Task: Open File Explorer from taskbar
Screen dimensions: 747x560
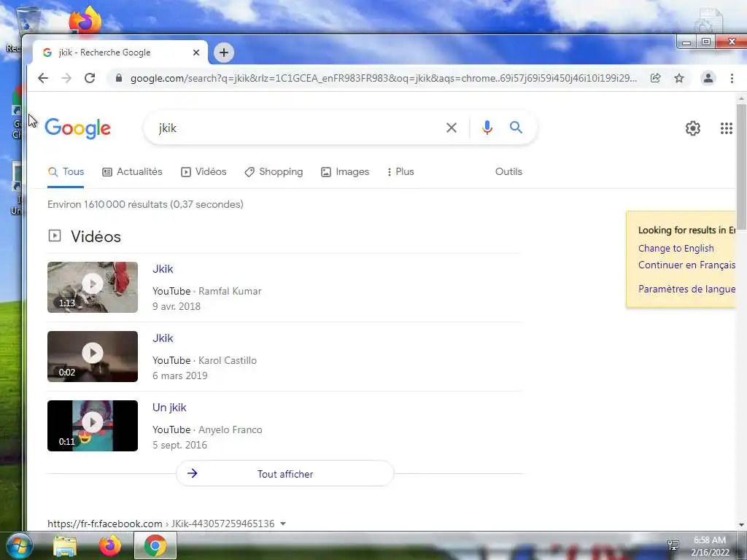Action: point(65,545)
